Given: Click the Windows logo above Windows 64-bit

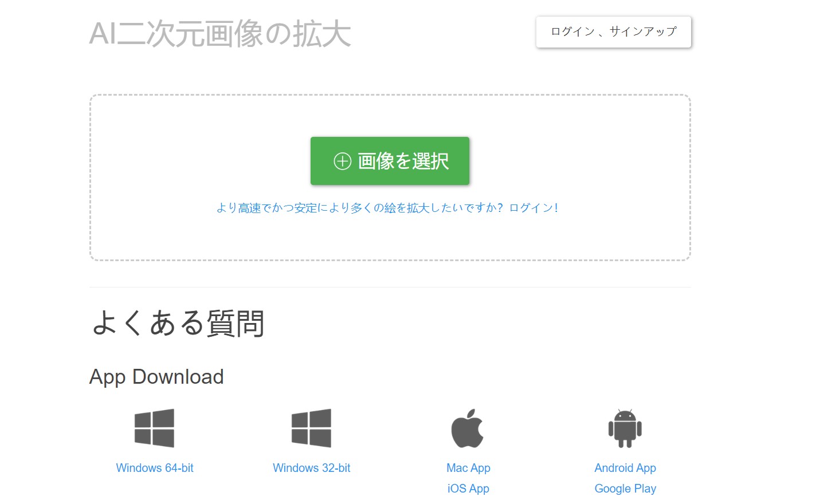Looking at the screenshot, I should pos(154,428).
